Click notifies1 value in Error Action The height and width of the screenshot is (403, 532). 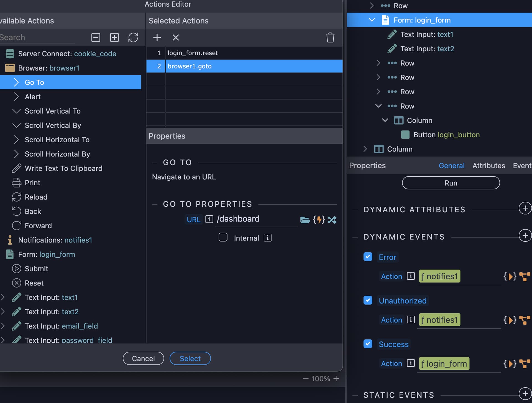tap(439, 276)
